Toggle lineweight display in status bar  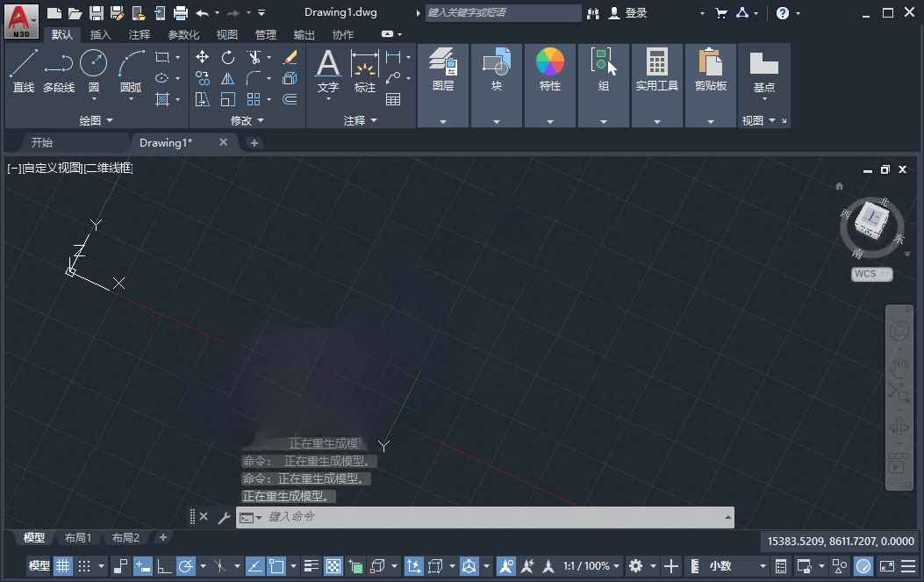(312, 567)
